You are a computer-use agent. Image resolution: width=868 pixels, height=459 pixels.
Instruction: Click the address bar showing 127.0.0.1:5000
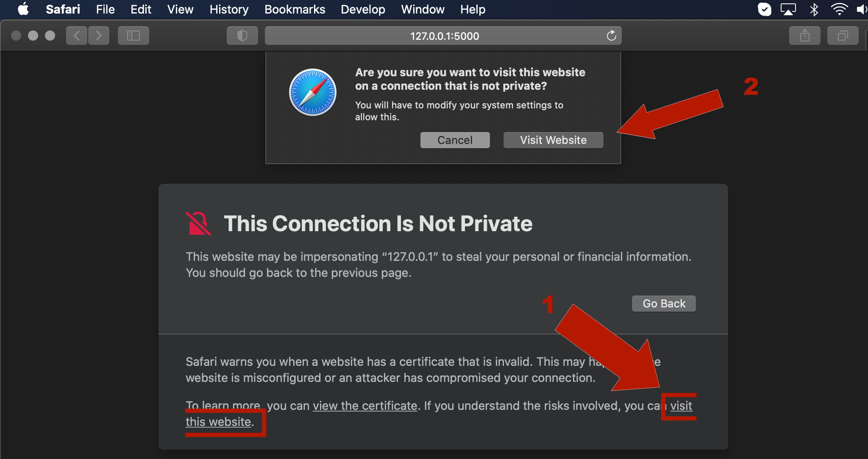443,36
